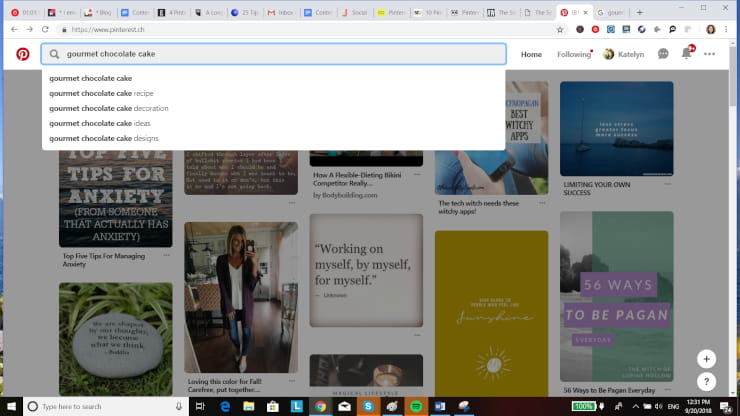
Task: Open Windows Start menu
Action: pos(11,406)
